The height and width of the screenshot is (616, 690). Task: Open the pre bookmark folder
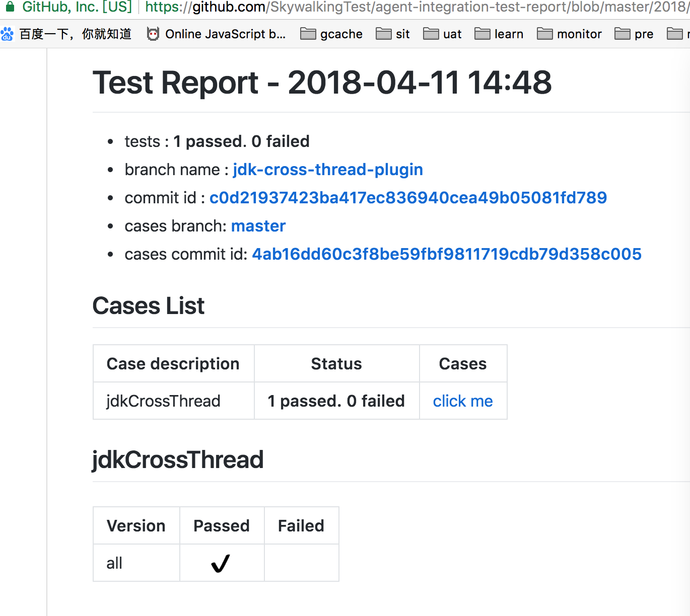tap(634, 34)
